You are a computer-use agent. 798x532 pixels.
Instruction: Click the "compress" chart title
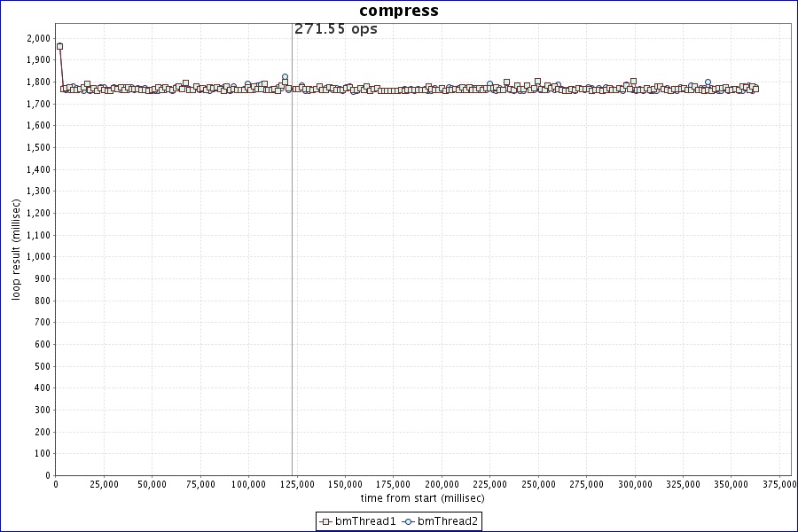pyautogui.click(x=398, y=11)
